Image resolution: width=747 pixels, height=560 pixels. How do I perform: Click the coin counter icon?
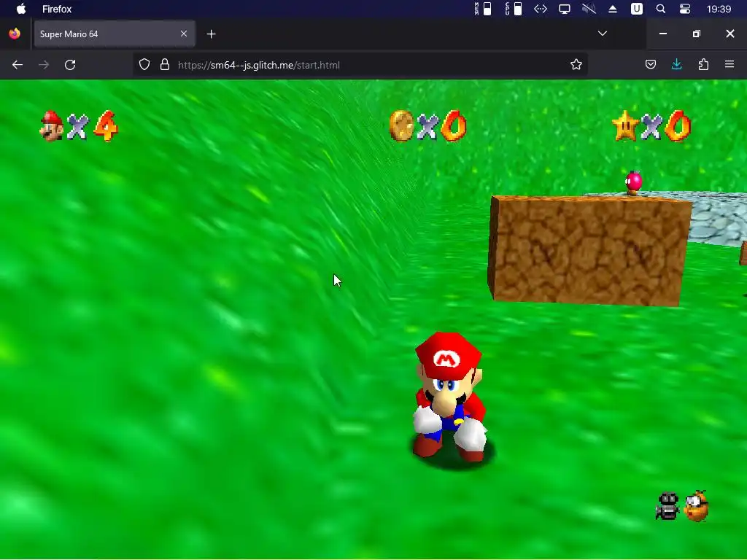(401, 125)
